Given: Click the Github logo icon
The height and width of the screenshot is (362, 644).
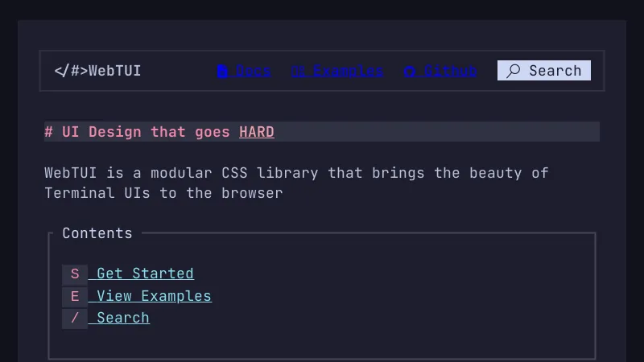Looking at the screenshot, I should point(410,71).
